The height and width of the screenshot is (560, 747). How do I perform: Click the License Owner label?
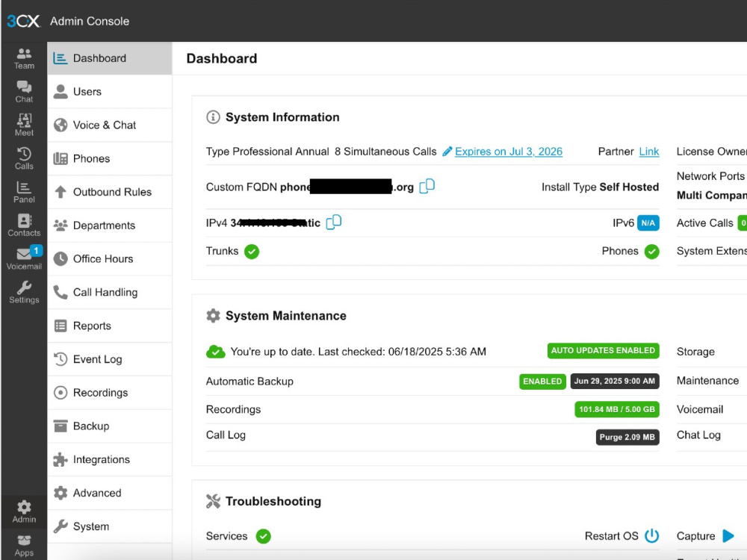pyautogui.click(x=712, y=152)
